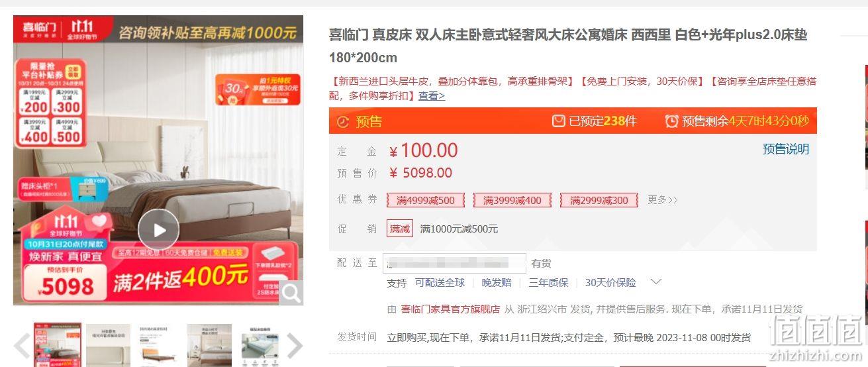Click 查看> to view full promotion text

432,96
